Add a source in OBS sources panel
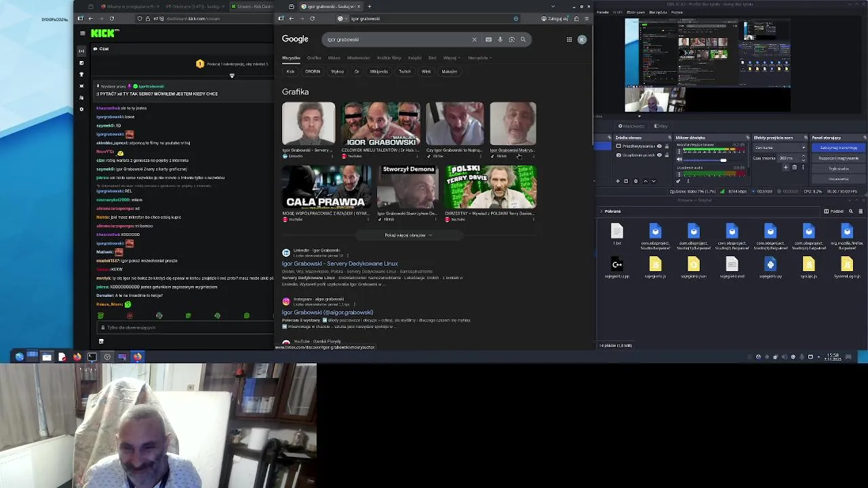This screenshot has height=488, width=868. (x=617, y=181)
